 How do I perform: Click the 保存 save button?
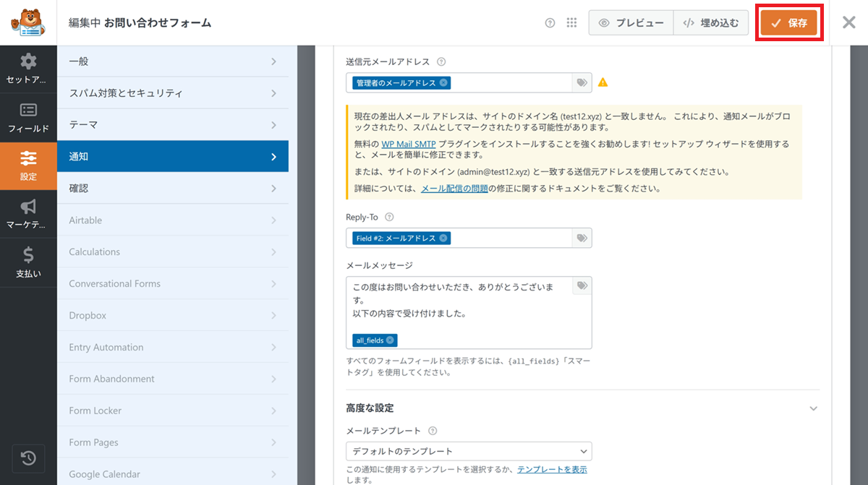pos(788,23)
